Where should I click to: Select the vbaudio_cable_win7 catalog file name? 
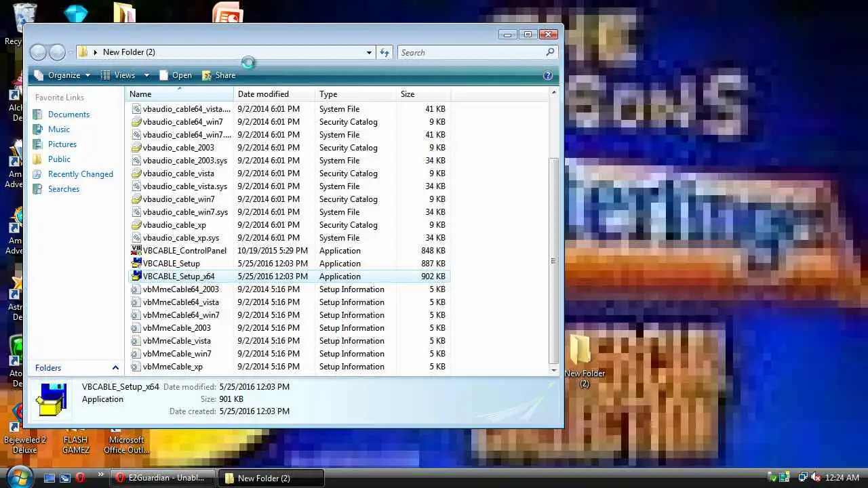pos(179,199)
